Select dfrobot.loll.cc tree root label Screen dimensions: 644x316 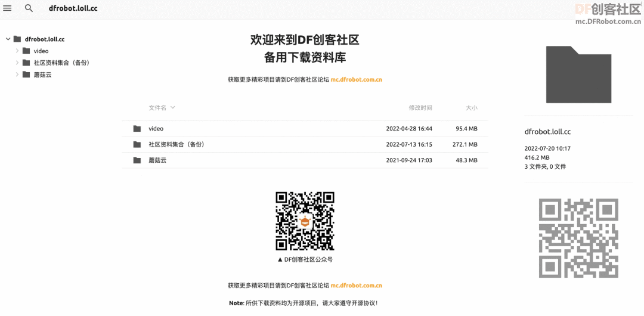click(x=45, y=39)
